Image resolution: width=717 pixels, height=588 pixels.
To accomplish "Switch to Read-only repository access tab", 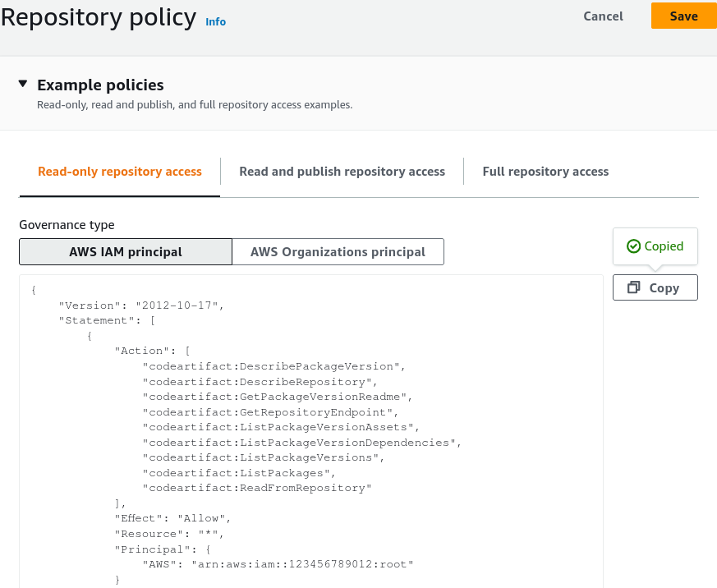I will point(119,172).
